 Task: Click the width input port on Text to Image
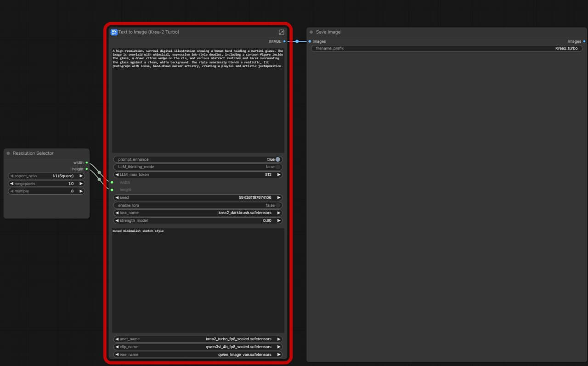tap(112, 182)
